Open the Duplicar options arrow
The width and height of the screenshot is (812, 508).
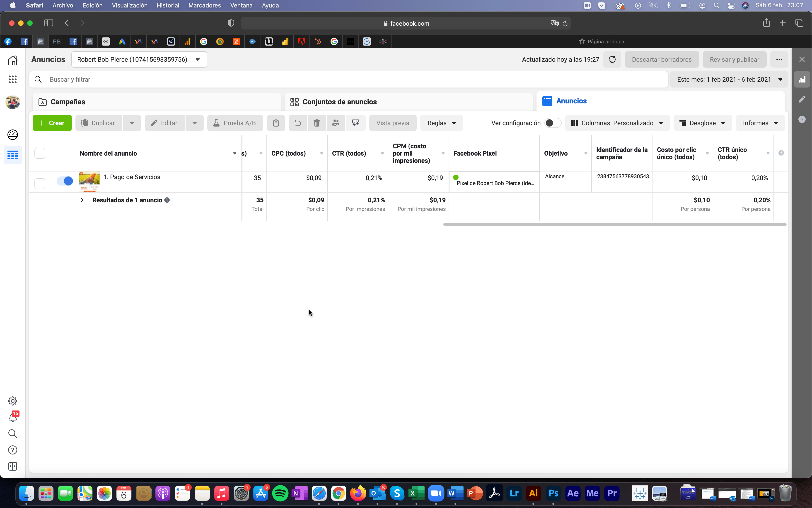tap(132, 123)
